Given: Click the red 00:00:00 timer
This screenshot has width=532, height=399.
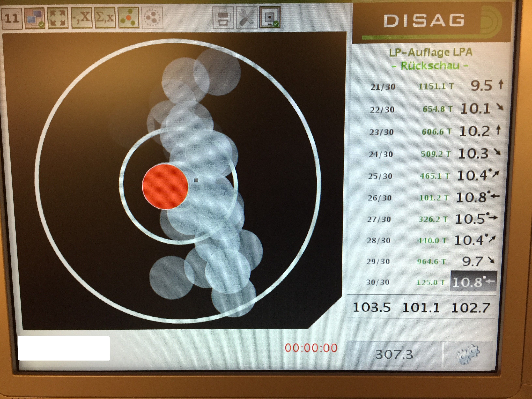Looking at the screenshot, I should [x=311, y=348].
